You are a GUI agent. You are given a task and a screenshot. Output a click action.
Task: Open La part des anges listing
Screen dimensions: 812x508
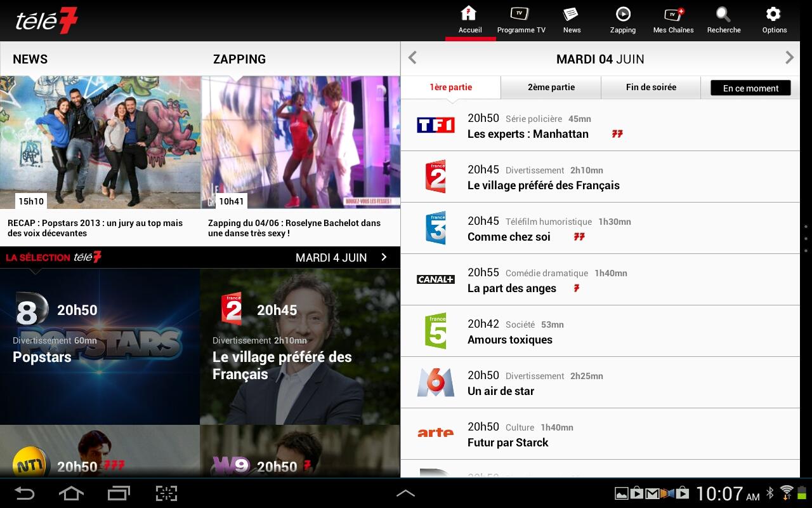(x=600, y=279)
